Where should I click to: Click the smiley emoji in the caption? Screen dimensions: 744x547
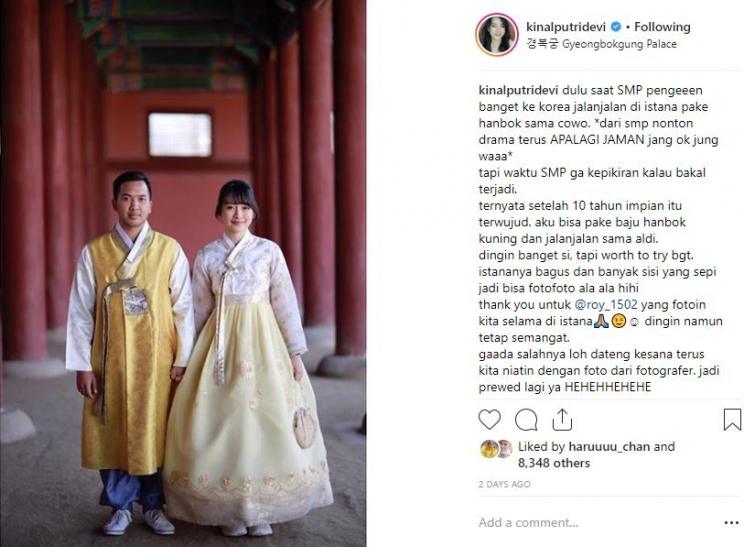(618, 321)
